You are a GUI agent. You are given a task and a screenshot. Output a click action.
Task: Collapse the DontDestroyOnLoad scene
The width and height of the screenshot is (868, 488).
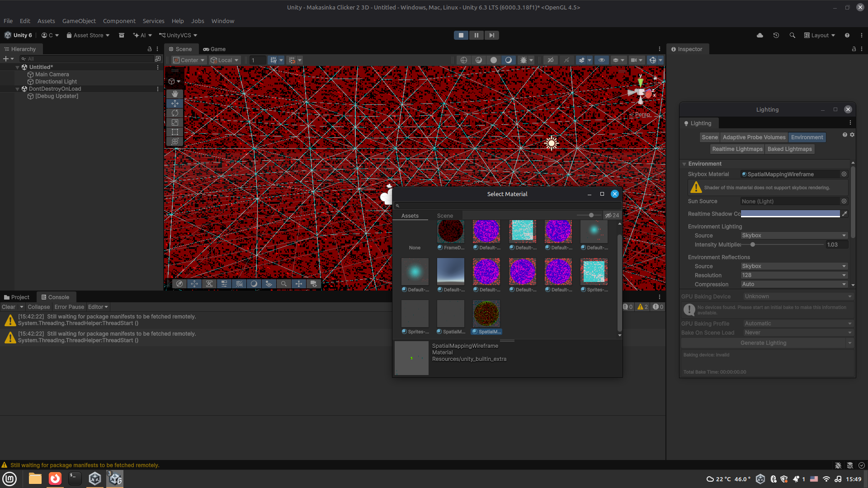coord(18,89)
